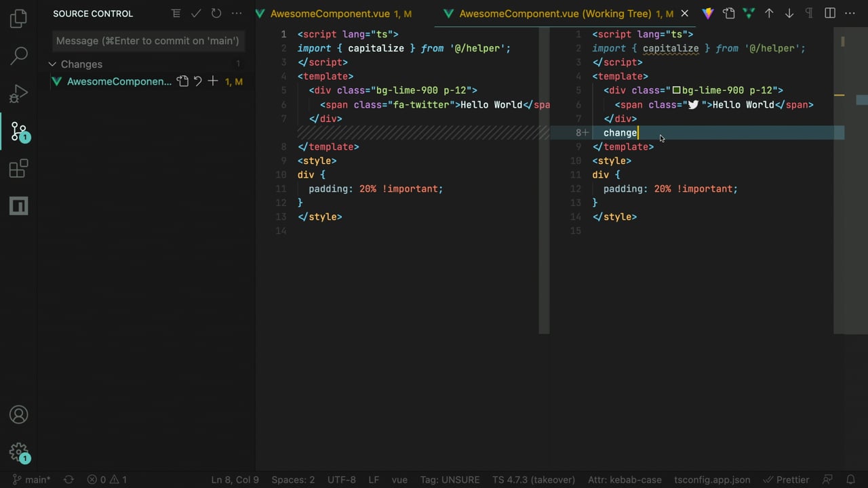
Task: Open the Explorer view in the activity bar
Action: 18,18
